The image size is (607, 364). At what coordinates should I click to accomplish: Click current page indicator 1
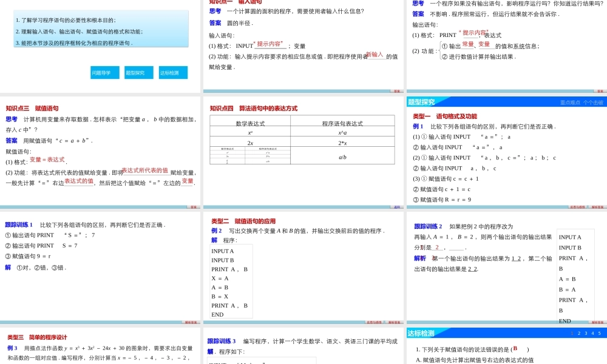(572, 333)
